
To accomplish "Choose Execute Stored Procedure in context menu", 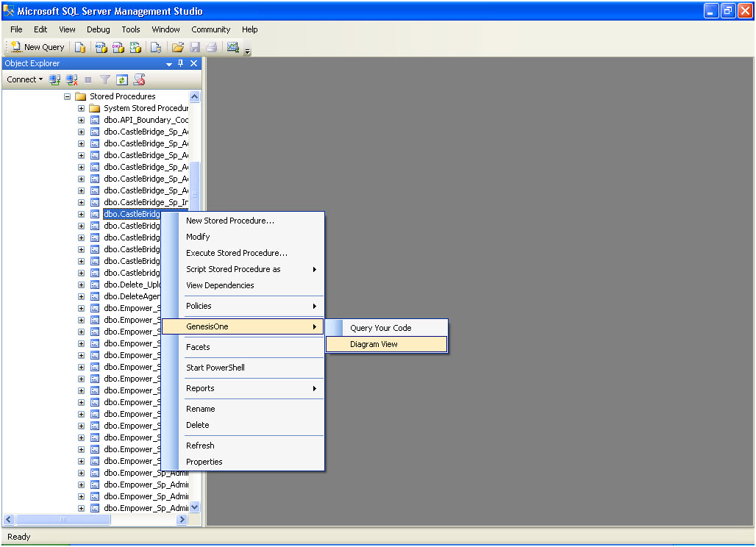I will coord(243,253).
